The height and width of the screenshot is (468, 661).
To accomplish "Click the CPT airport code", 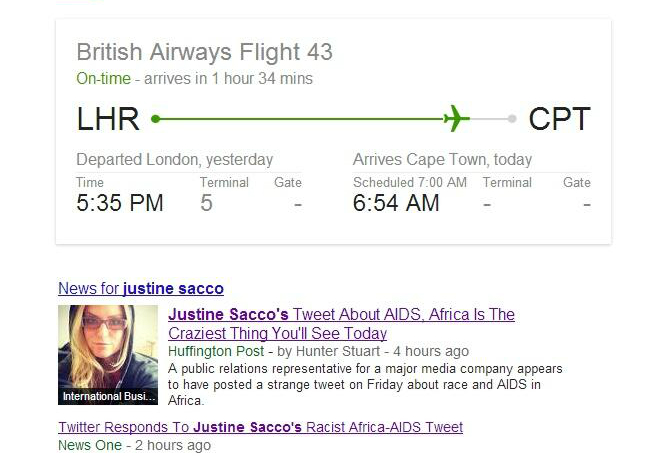I will [x=559, y=119].
